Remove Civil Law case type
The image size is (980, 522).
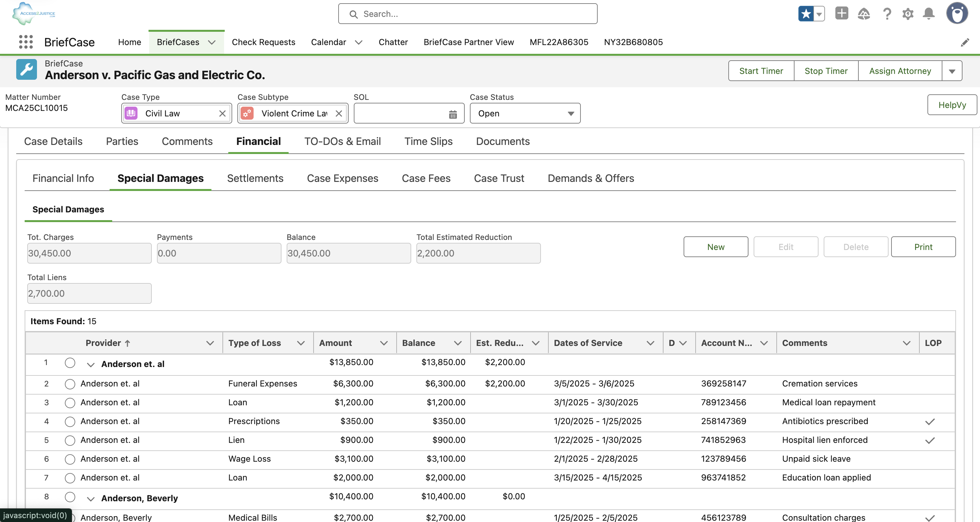click(x=222, y=113)
